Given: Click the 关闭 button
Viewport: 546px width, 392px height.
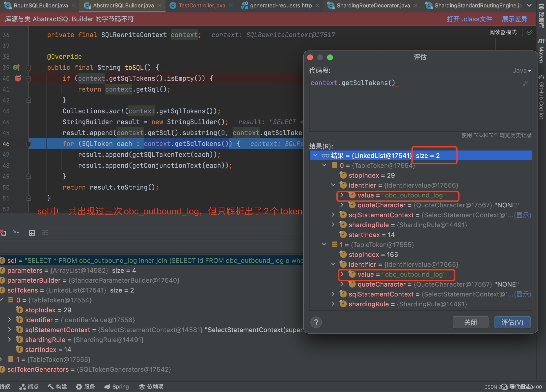Looking at the screenshot, I should pos(470,322).
